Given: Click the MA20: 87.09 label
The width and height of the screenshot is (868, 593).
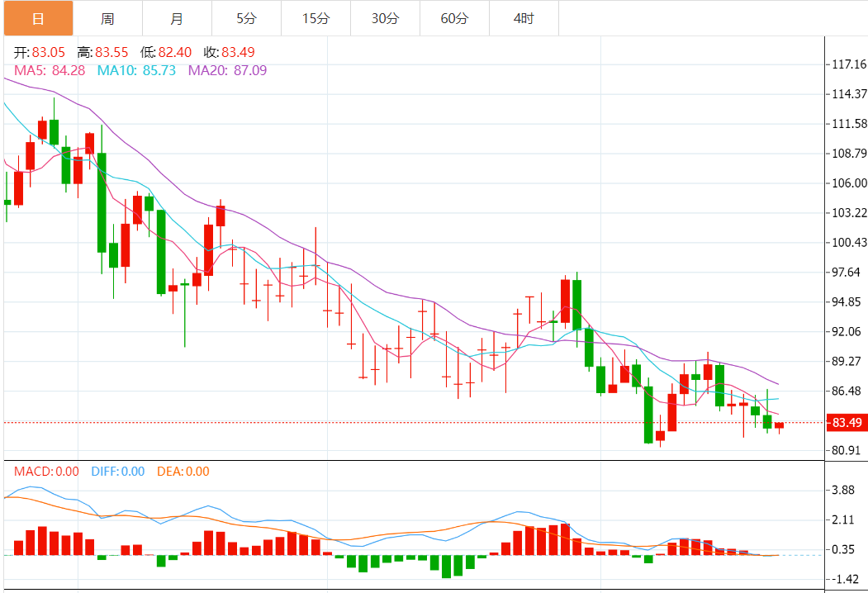Looking at the screenshot, I should tap(227, 70).
